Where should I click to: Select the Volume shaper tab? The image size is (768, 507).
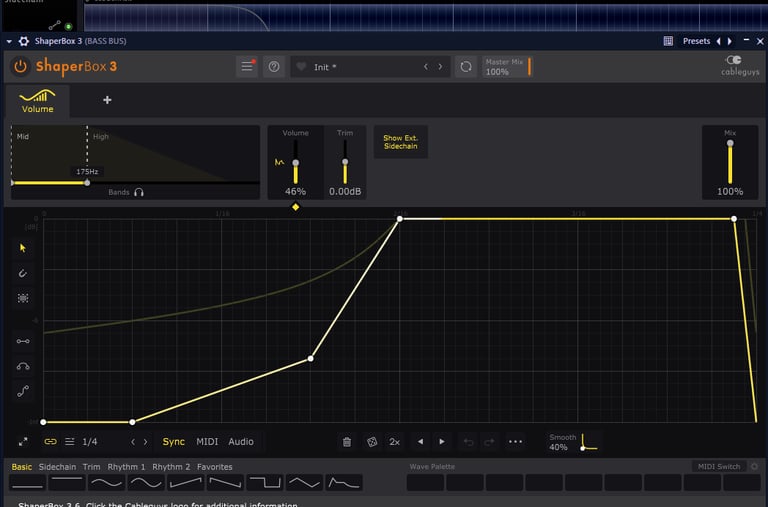[38, 101]
